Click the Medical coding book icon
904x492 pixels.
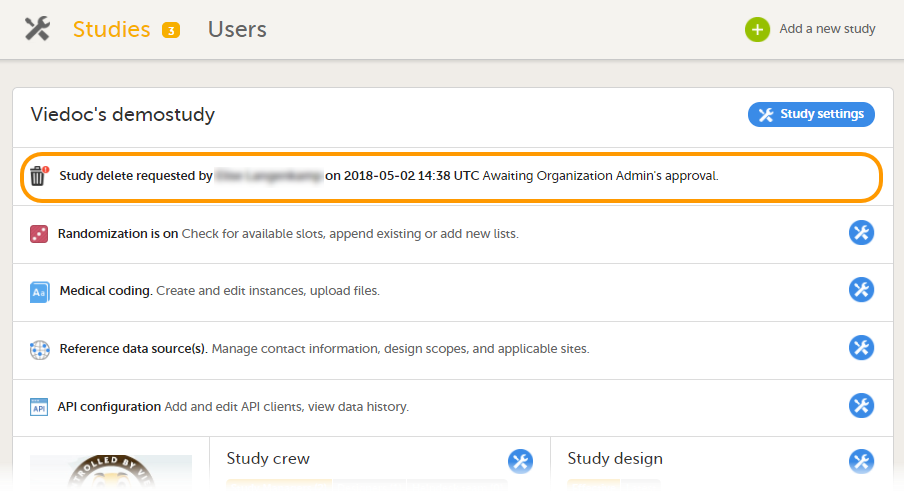pyautogui.click(x=39, y=292)
